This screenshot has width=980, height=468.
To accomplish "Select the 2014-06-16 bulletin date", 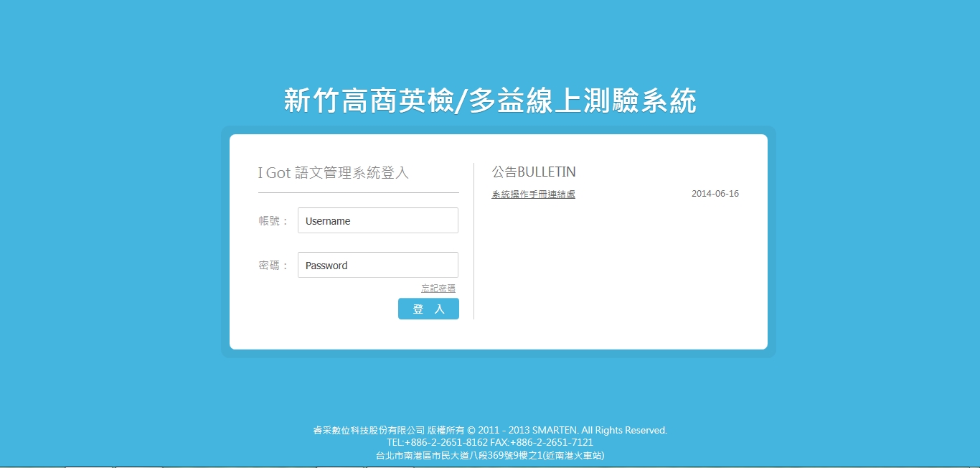I will pos(715,194).
